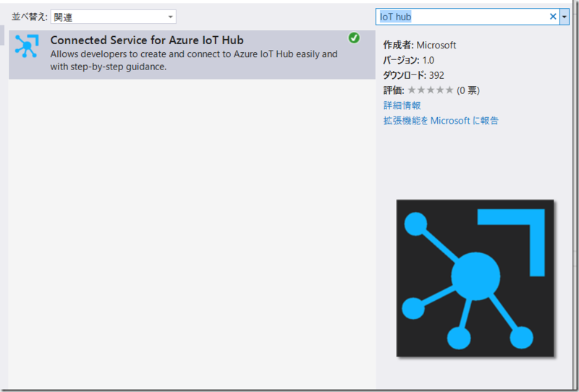This screenshot has height=392, width=579.
Task: Select Connected Service for Azure IoT Hub title
Action: [147, 40]
